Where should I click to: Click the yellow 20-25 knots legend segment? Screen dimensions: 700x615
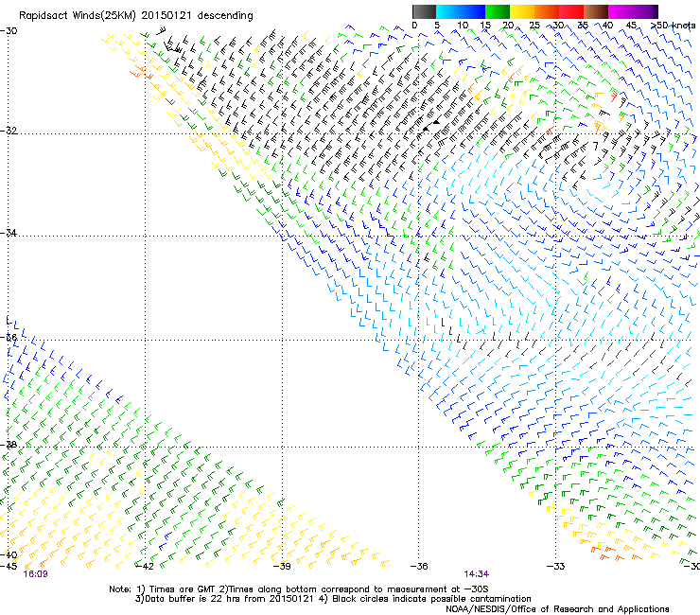[x=522, y=11]
